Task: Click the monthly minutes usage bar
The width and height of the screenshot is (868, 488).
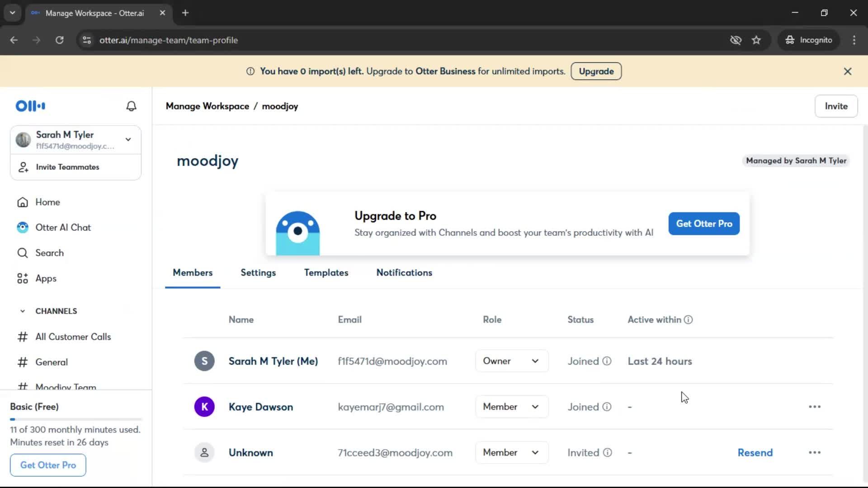Action: click(76, 419)
